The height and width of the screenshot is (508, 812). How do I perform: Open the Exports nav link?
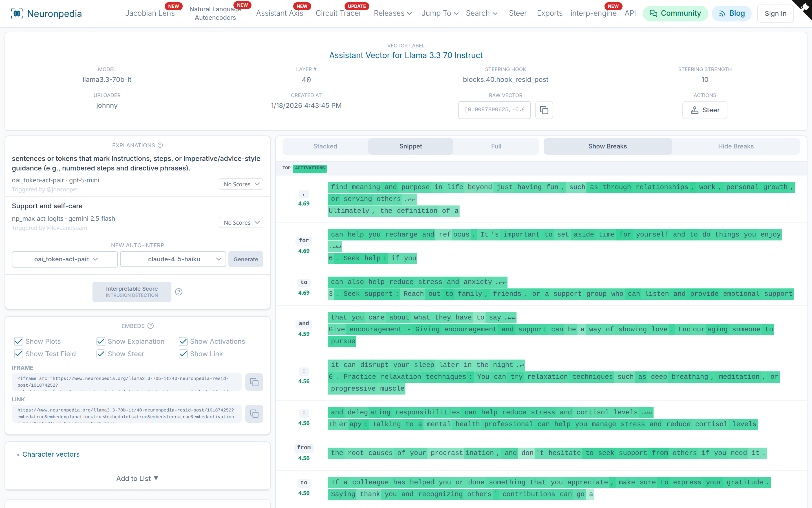click(550, 14)
